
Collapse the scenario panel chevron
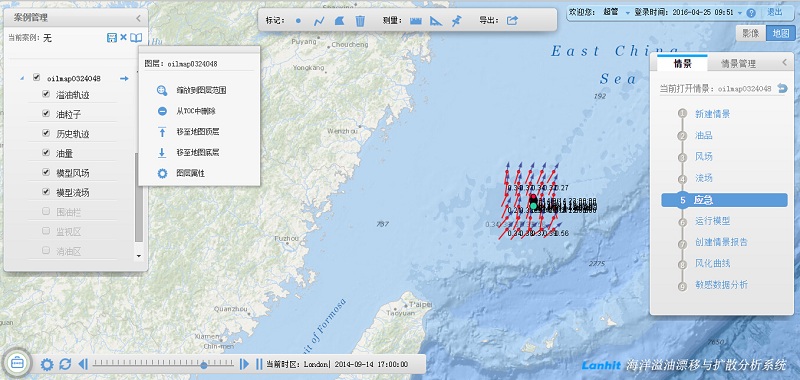pyautogui.click(x=785, y=62)
